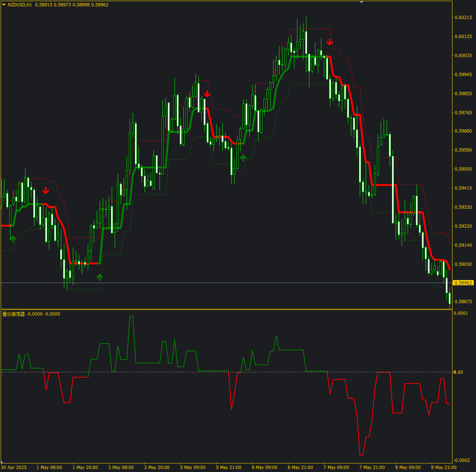The image size is (476, 472).
Task: Click the 7 May 09:00 time label
Action: [x=336, y=467]
